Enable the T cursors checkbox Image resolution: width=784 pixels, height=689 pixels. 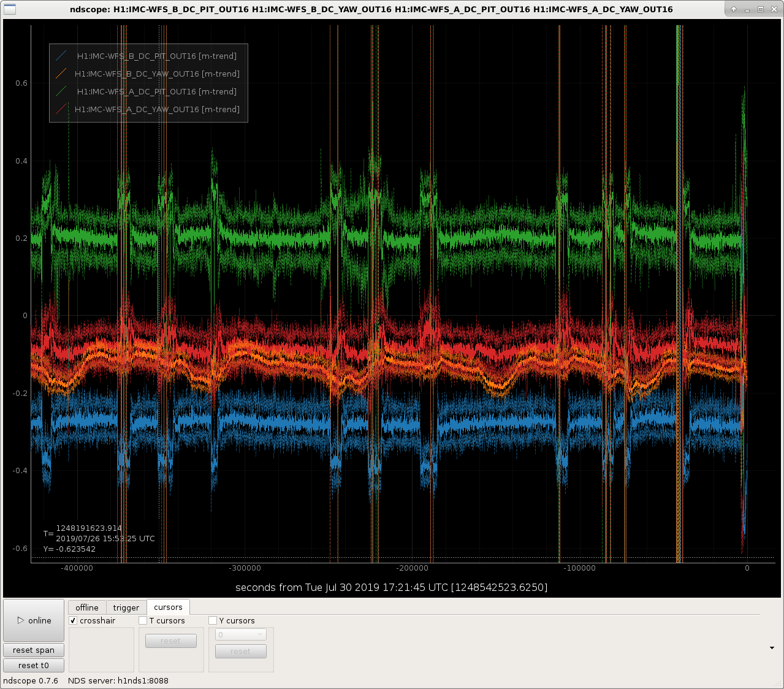coord(143,620)
